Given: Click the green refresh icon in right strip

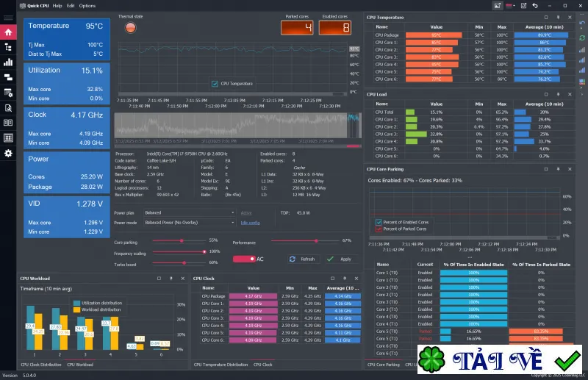Looking at the screenshot, I should click(x=582, y=38).
